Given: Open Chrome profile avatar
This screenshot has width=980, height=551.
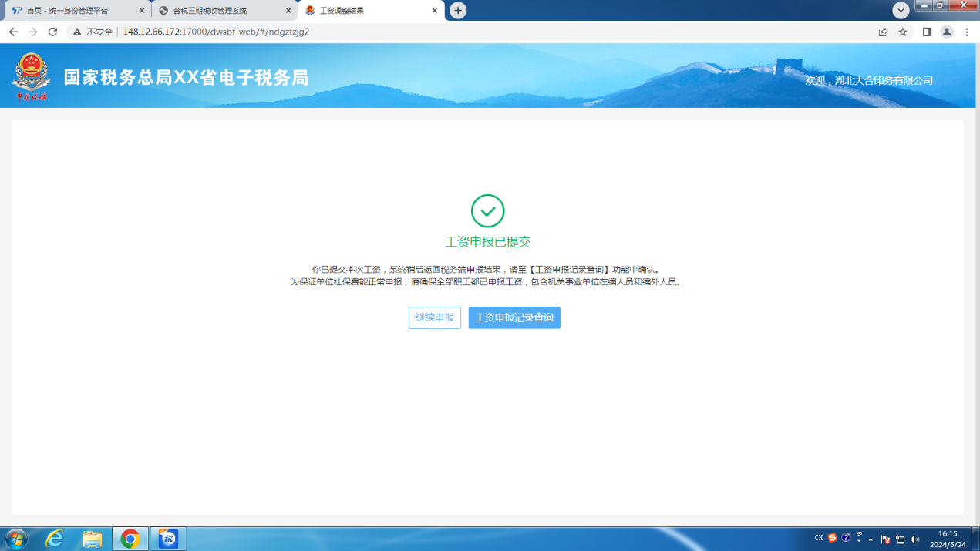Looking at the screenshot, I should tap(947, 32).
